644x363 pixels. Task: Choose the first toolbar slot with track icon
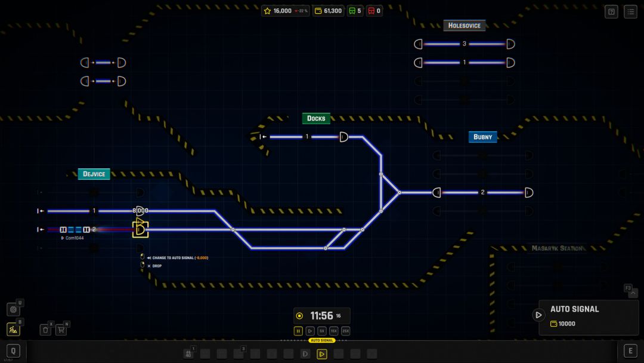pyautogui.click(x=188, y=354)
